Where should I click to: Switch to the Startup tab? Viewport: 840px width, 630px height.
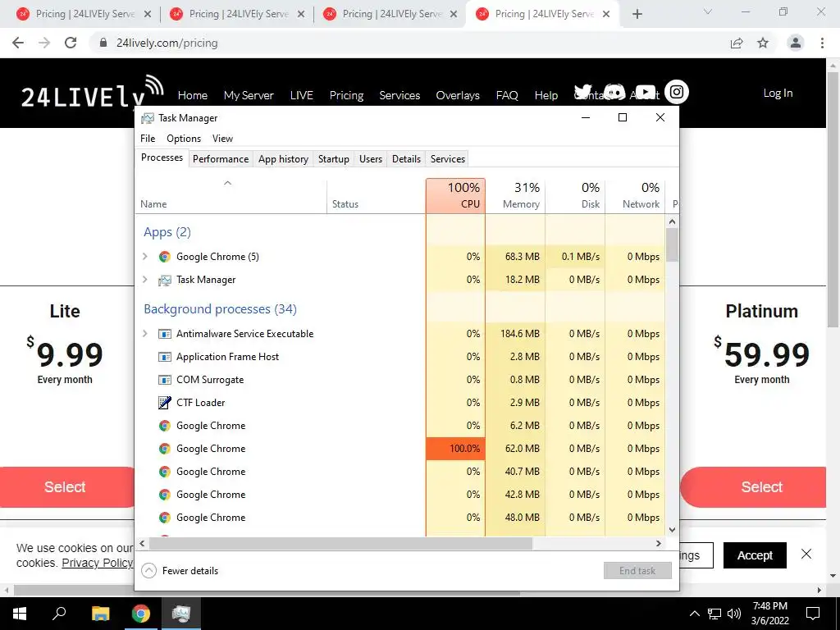point(333,158)
